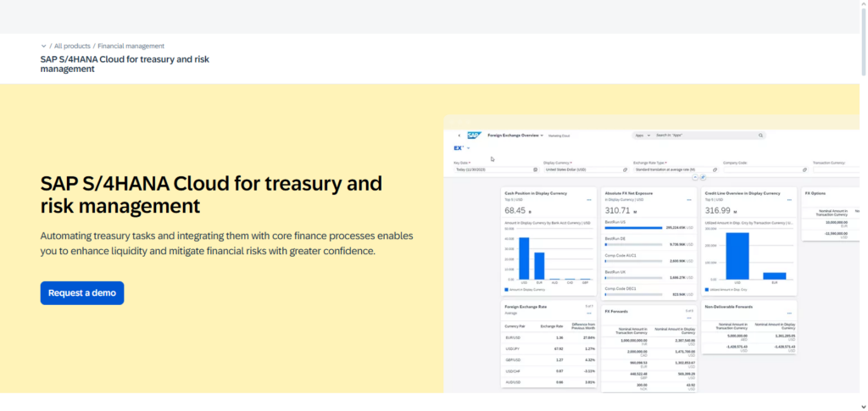
Task: Click the 316.99 credit line value
Action: tap(718, 210)
